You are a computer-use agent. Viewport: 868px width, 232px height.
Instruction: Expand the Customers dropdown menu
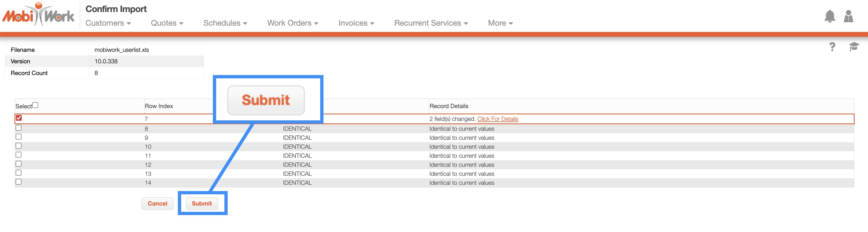pyautogui.click(x=108, y=23)
